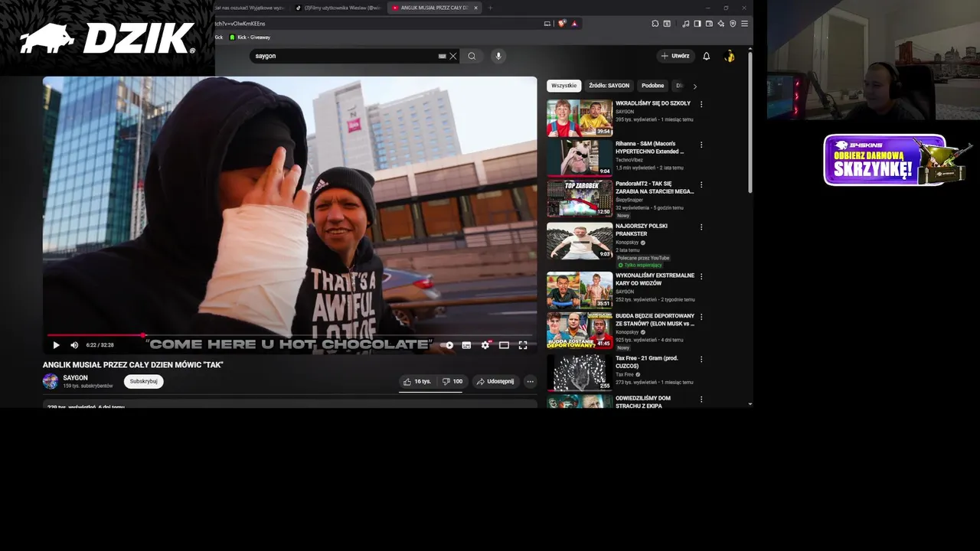Dislike the video with thumbs down

[x=452, y=381]
